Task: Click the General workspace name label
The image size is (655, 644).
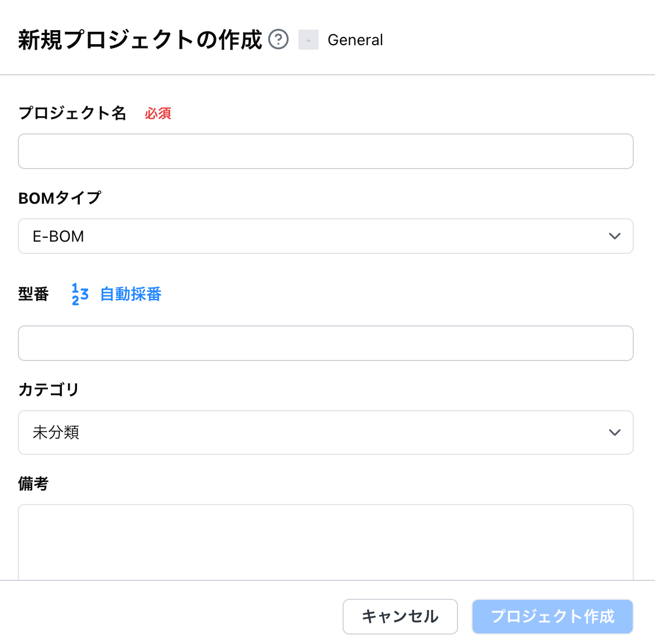Action: tap(355, 40)
